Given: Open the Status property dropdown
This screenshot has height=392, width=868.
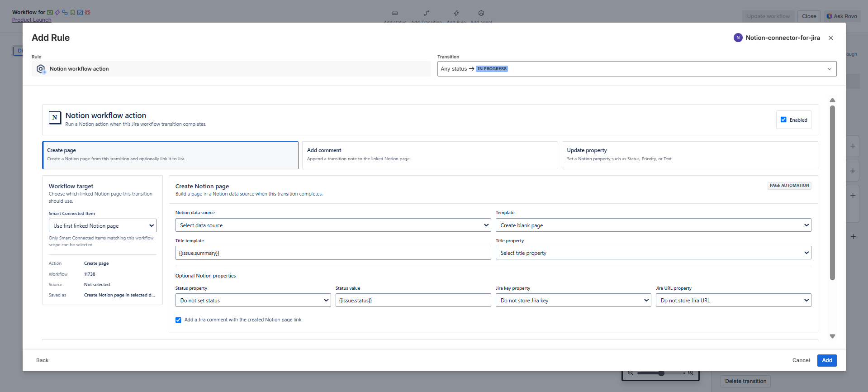Looking at the screenshot, I should coord(253,300).
